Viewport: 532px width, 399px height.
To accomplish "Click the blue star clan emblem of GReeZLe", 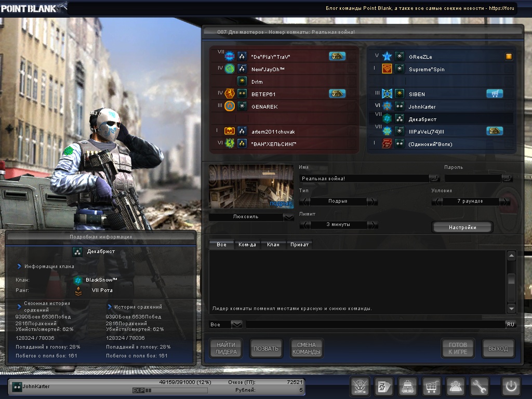I will tap(387, 56).
